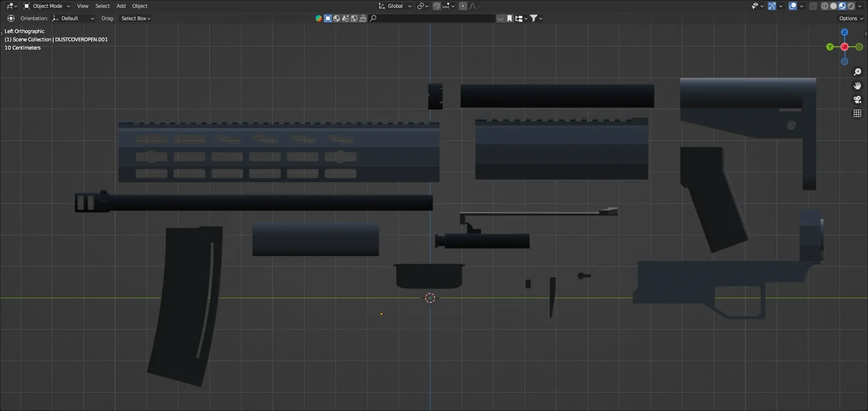Click the 'DUSTCOVEROPEN.001' collection text

[81, 39]
